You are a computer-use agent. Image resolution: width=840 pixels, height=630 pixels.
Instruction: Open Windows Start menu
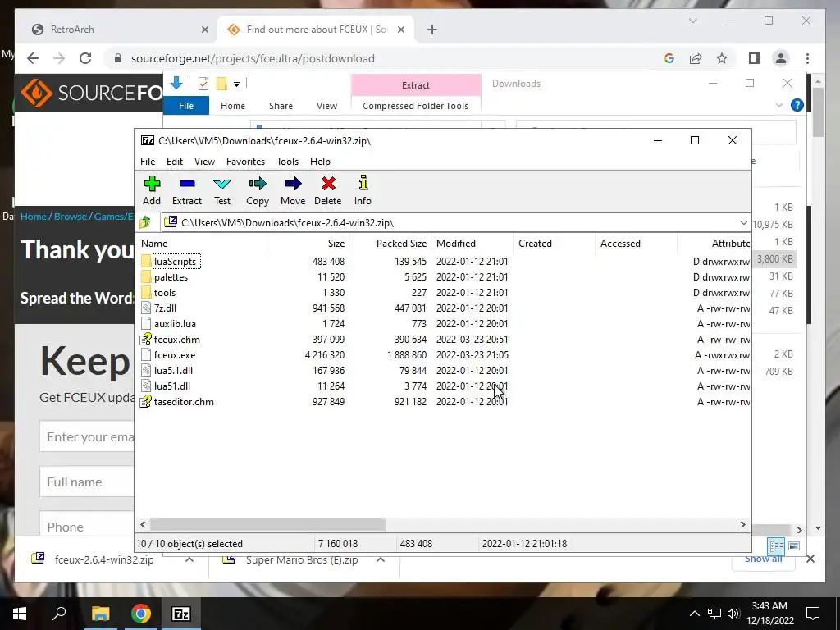[20, 614]
